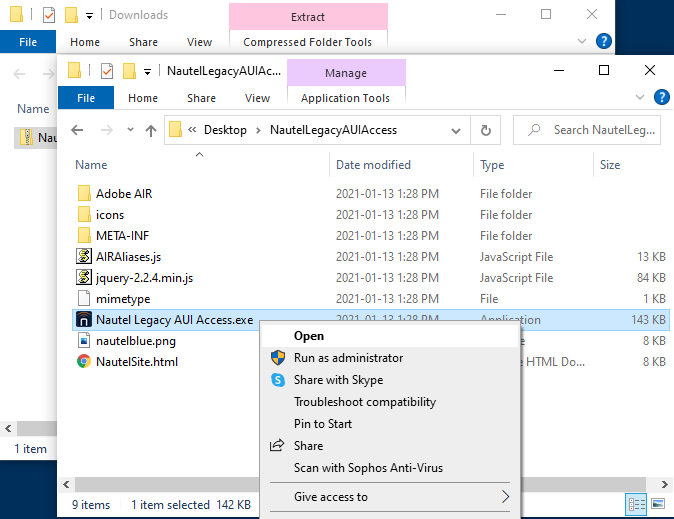
Task: Switch to Details view in status bar
Action: pyautogui.click(x=637, y=504)
